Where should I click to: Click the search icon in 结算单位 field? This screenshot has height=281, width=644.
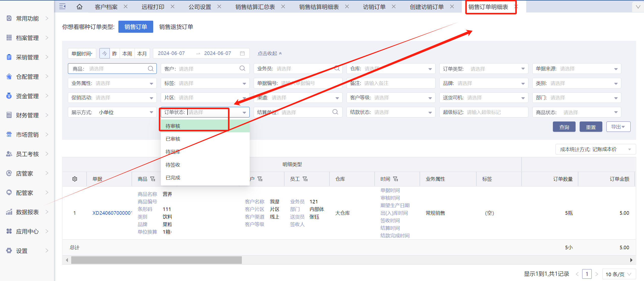335,112
